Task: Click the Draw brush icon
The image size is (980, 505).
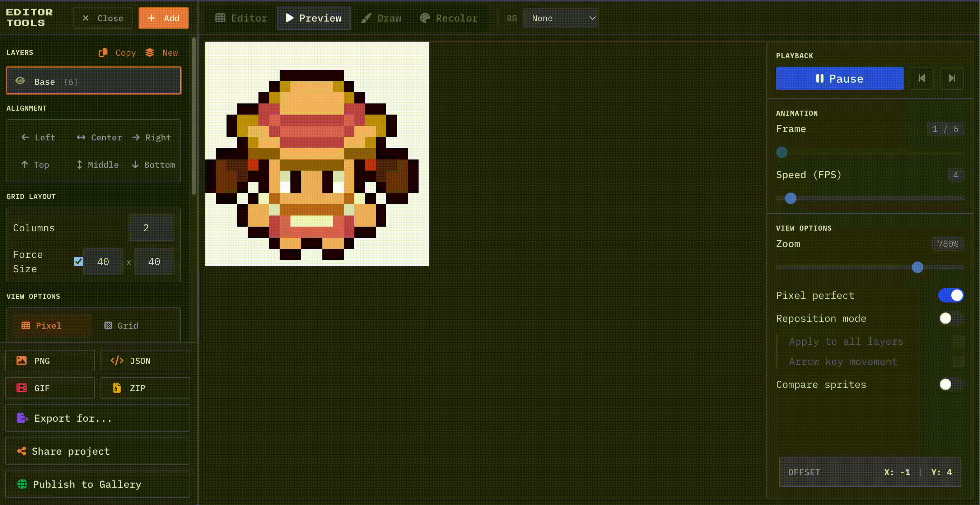Action: point(366,18)
